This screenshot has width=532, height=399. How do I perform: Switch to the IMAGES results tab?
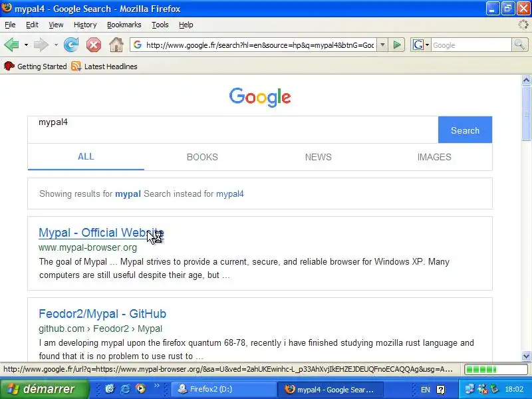click(x=434, y=157)
